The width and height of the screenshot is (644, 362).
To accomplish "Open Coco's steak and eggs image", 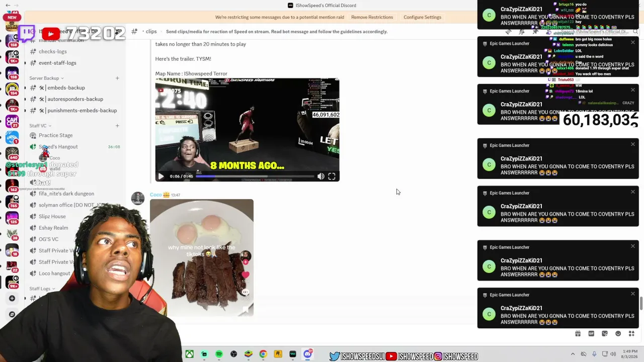I will click(x=202, y=258).
